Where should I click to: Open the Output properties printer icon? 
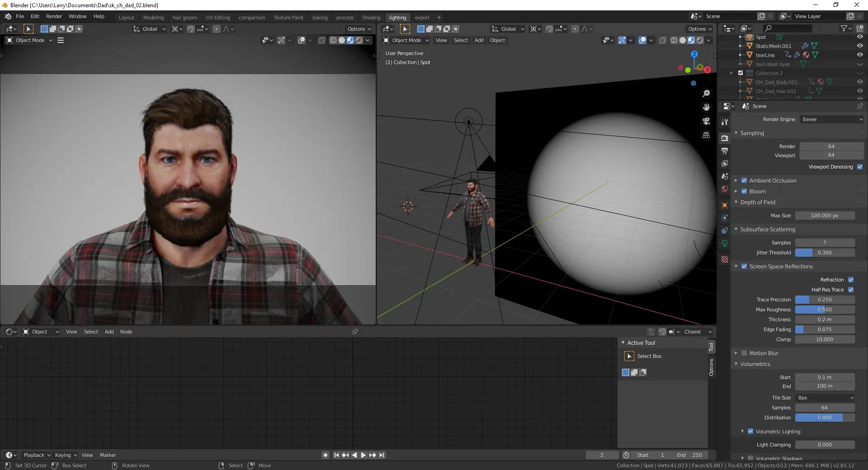point(725,151)
